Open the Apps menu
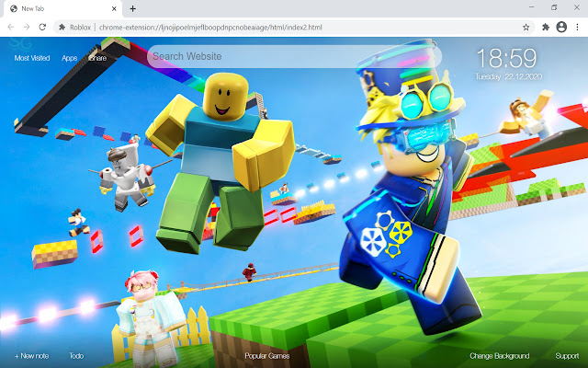This screenshot has width=588, height=368. point(70,58)
